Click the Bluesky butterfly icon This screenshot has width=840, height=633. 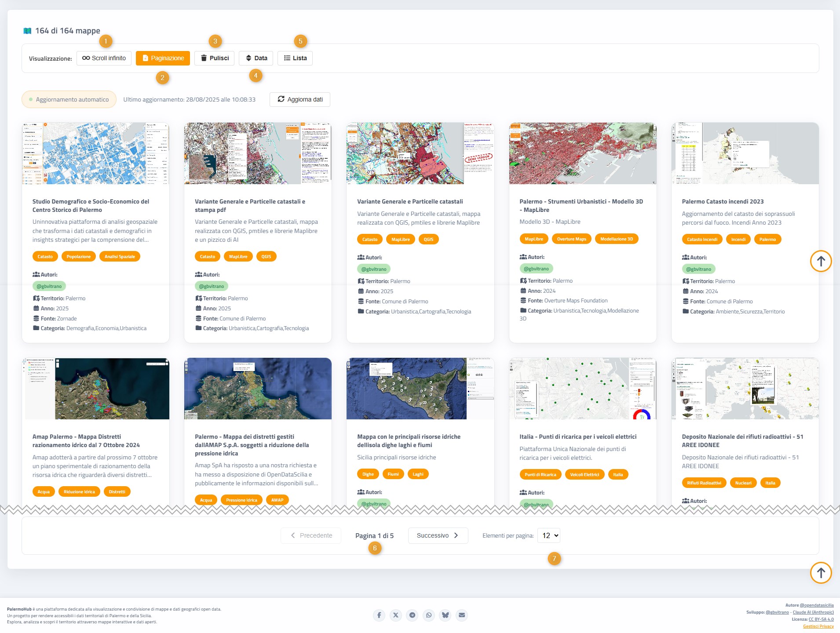click(x=445, y=615)
